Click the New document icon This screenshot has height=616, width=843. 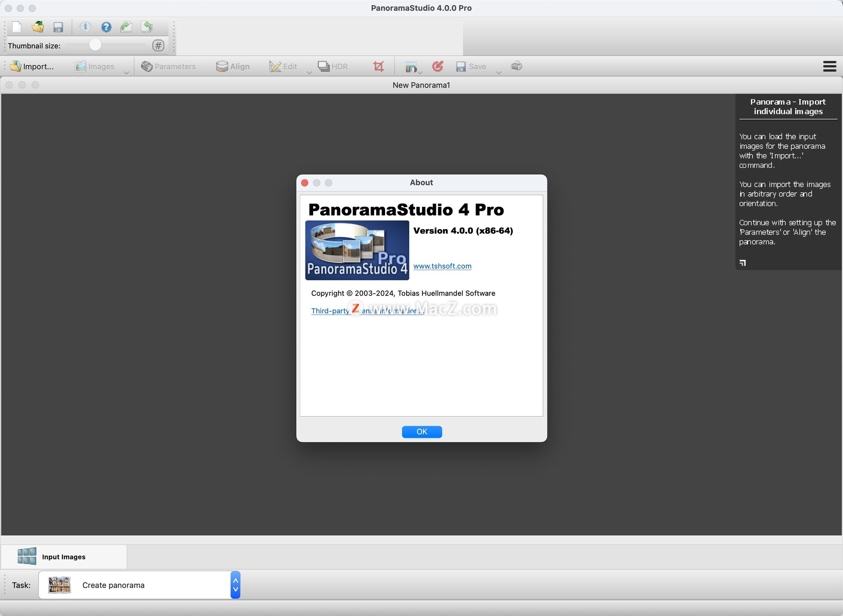[x=17, y=27]
